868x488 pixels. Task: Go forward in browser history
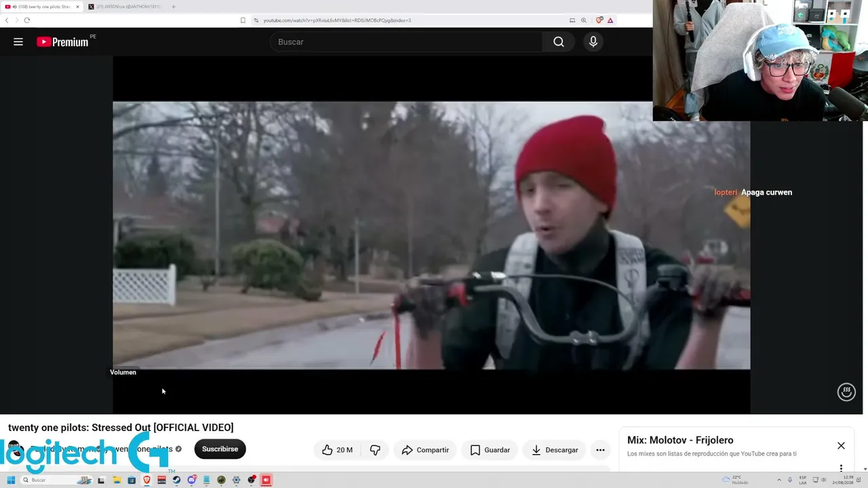[17, 20]
